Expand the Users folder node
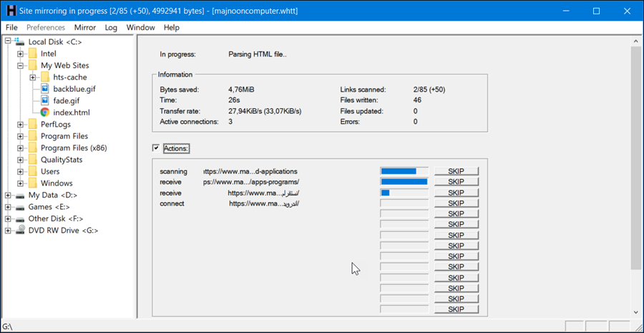 [20, 171]
